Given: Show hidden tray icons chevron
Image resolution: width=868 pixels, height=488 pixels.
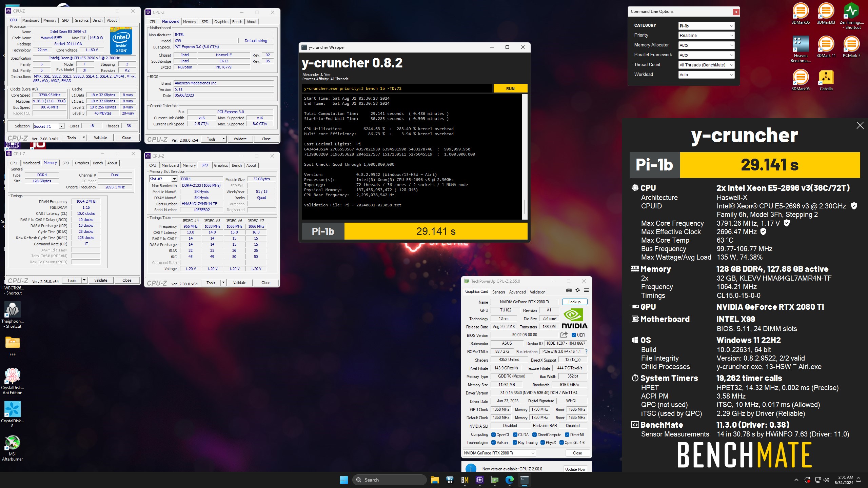Looking at the screenshot, I should point(796,480).
